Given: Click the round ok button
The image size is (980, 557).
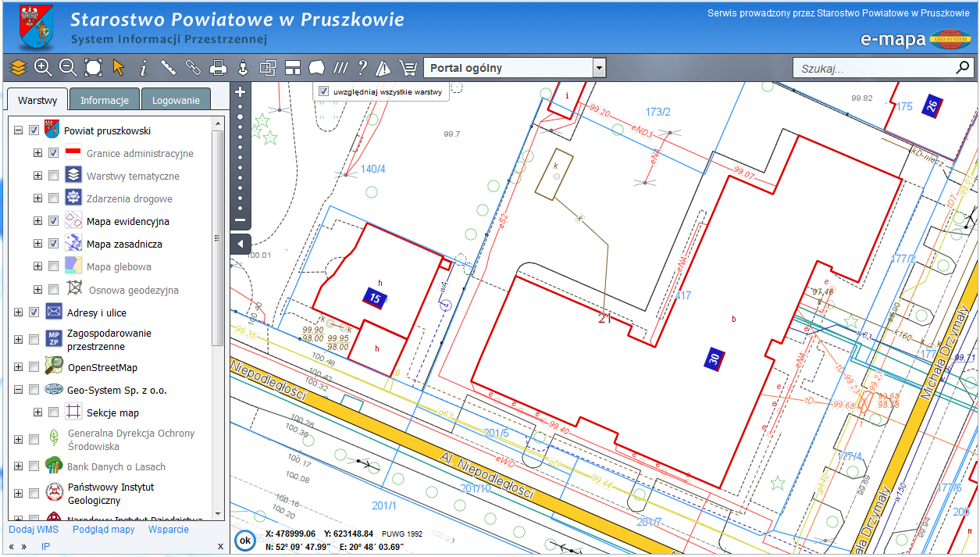Looking at the screenshot, I should coord(244,540).
